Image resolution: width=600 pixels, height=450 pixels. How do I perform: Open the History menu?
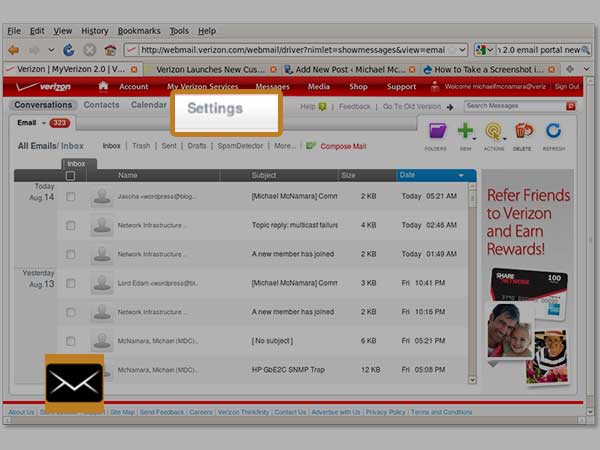point(95,31)
